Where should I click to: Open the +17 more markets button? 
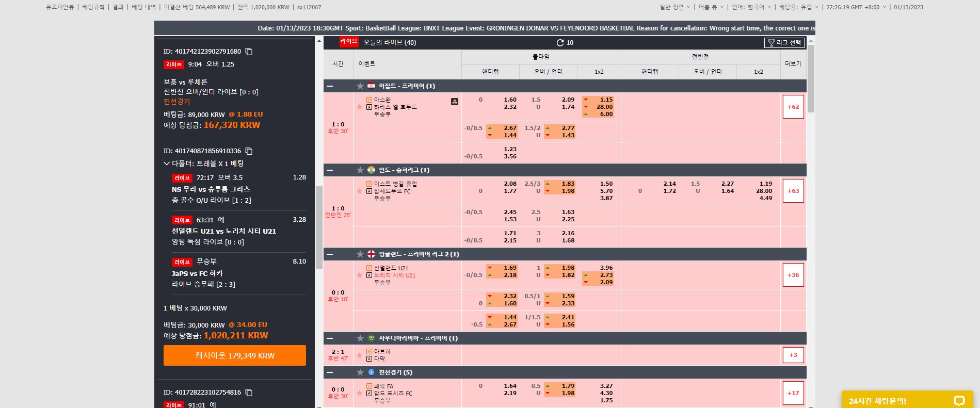click(x=793, y=393)
